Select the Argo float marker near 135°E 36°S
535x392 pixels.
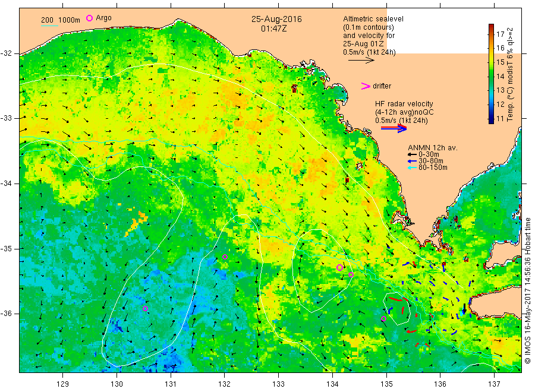(x=383, y=319)
